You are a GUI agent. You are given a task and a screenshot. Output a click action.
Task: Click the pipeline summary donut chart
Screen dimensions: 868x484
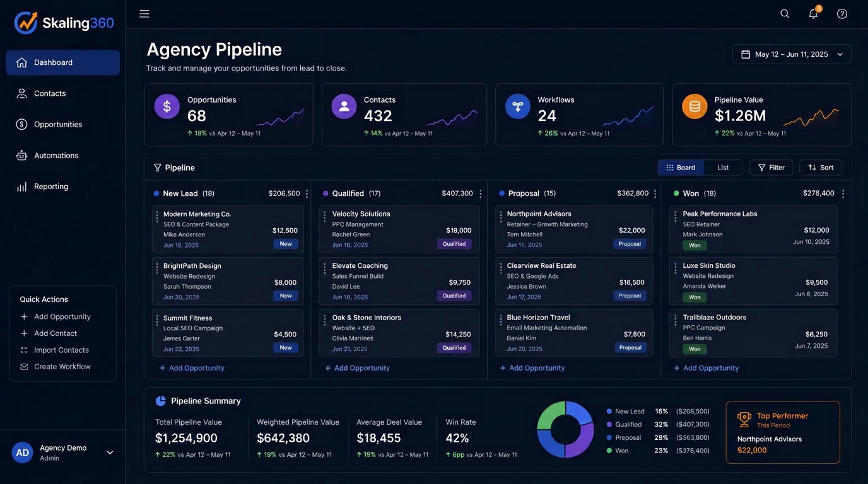(565, 430)
